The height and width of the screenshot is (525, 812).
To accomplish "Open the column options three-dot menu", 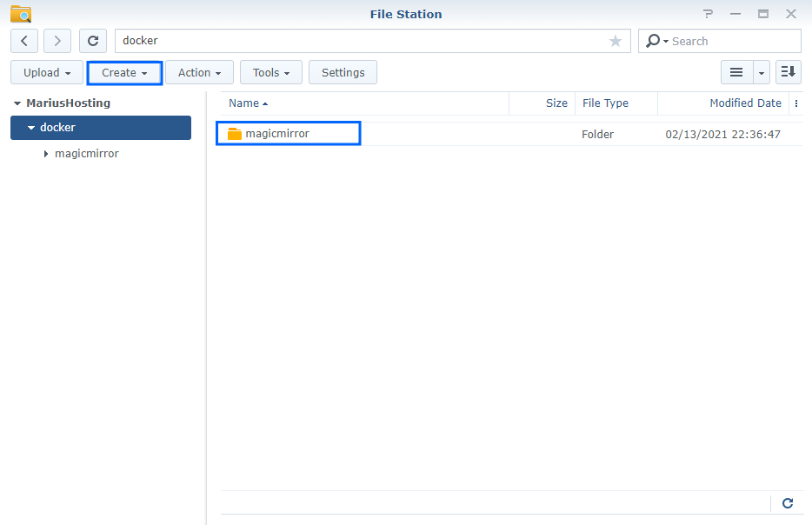I will 796,103.
